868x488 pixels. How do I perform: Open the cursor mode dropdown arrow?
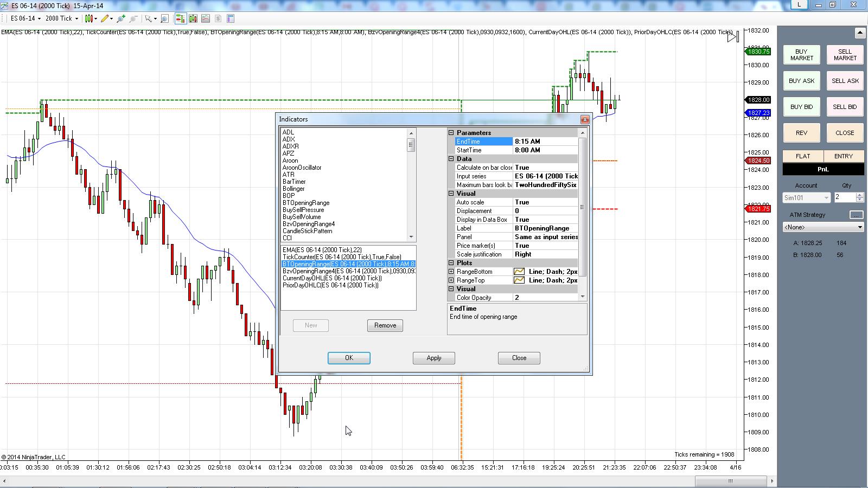coord(155,18)
